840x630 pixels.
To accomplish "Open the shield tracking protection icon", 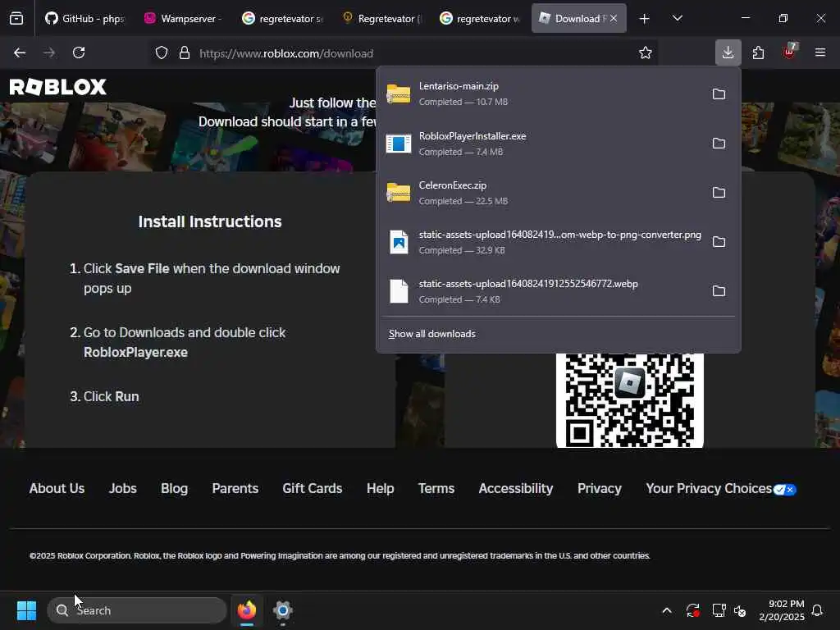I will pyautogui.click(x=162, y=53).
